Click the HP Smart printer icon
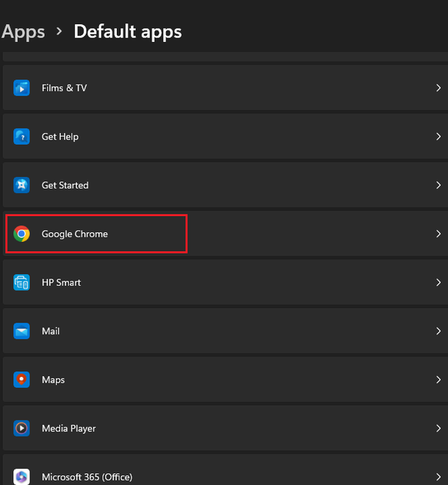The image size is (448, 485). pos(22,282)
